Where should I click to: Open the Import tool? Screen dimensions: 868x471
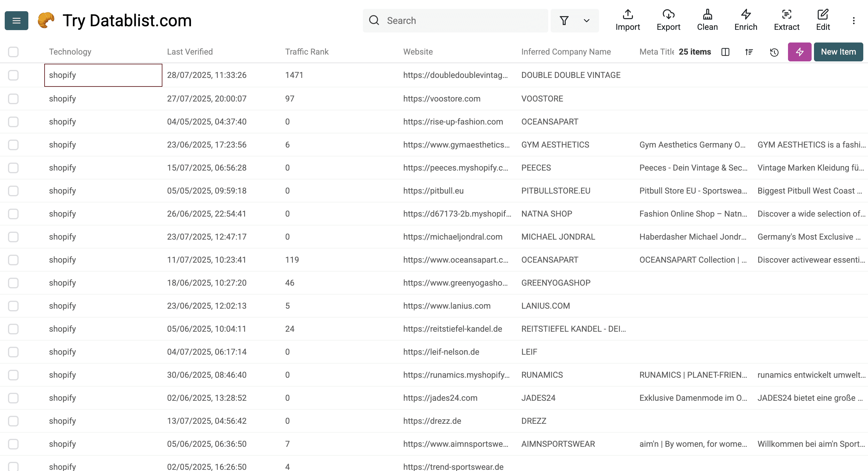(x=627, y=20)
